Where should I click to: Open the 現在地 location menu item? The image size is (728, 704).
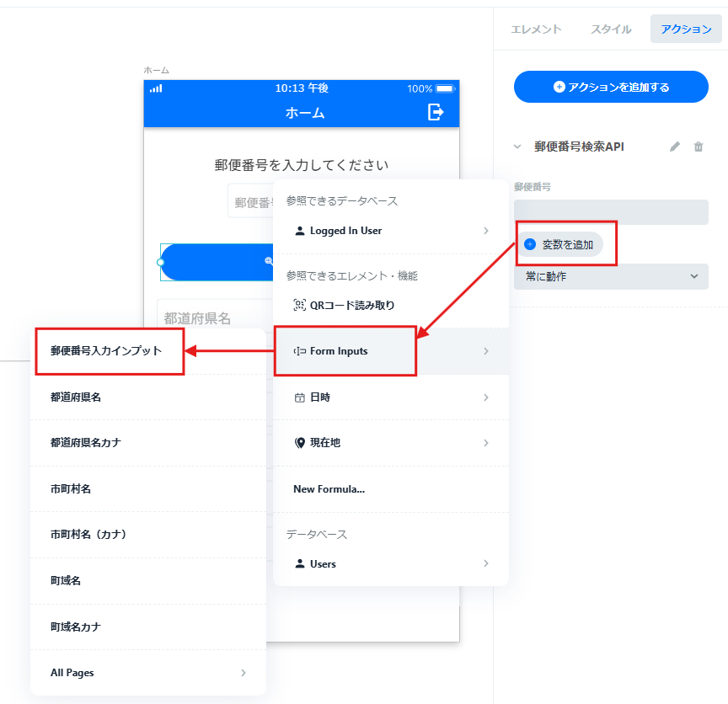[x=391, y=443]
